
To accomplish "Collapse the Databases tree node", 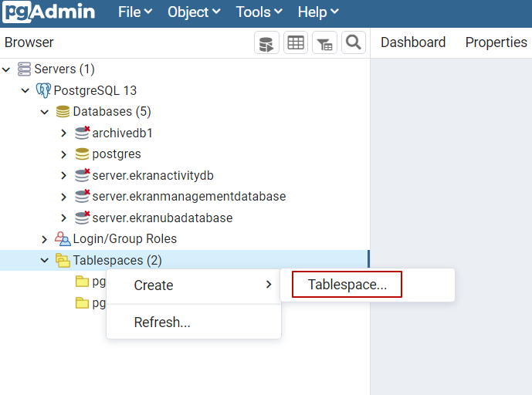I will [45, 112].
